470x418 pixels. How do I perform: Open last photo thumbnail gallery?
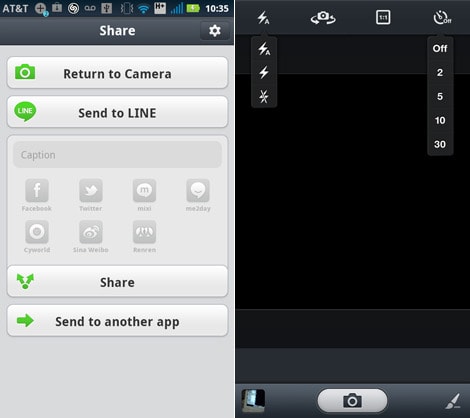tap(253, 400)
